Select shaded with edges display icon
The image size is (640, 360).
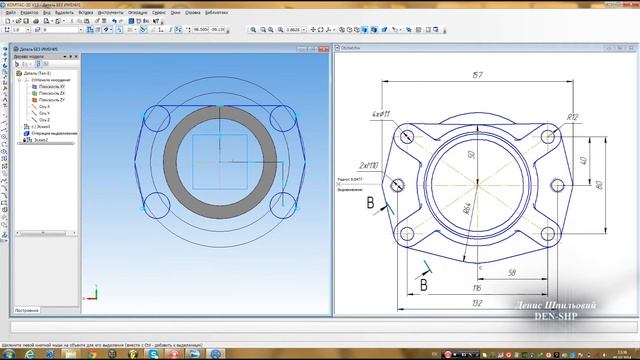pos(374,29)
